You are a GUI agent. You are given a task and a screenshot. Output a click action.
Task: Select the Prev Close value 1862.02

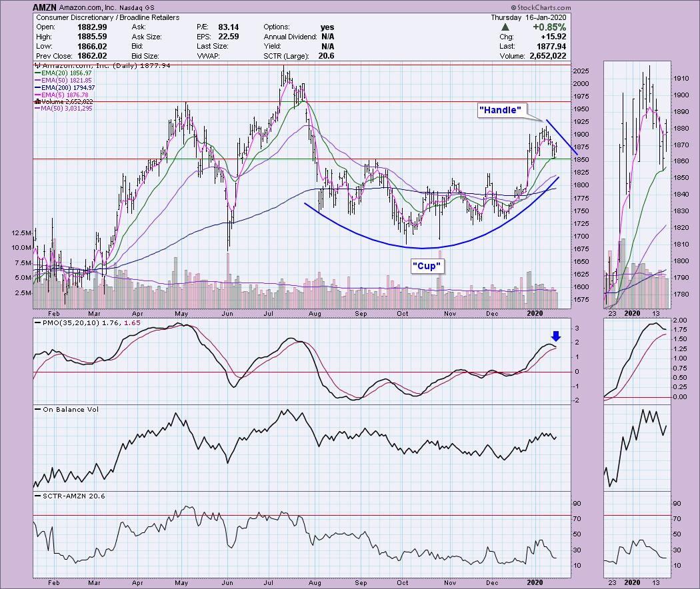(x=92, y=56)
